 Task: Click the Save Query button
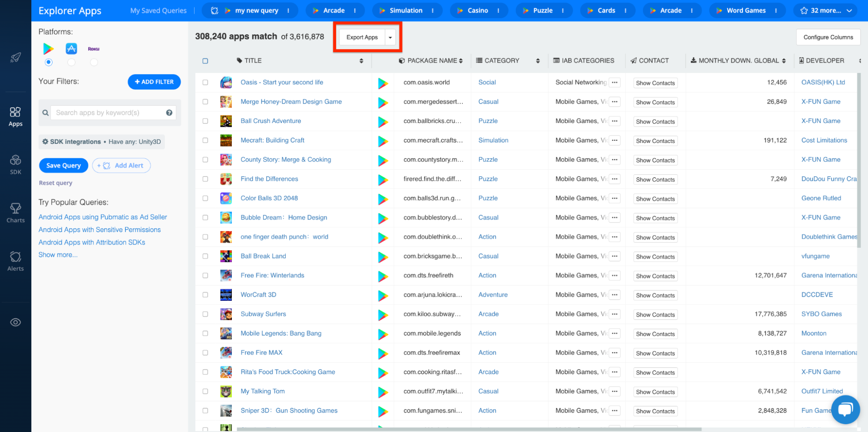click(x=63, y=166)
